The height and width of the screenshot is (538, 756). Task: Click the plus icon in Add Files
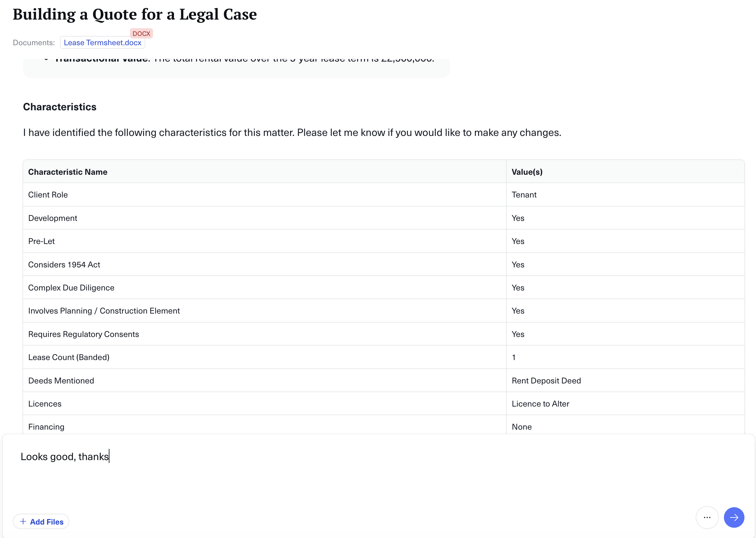(x=23, y=521)
